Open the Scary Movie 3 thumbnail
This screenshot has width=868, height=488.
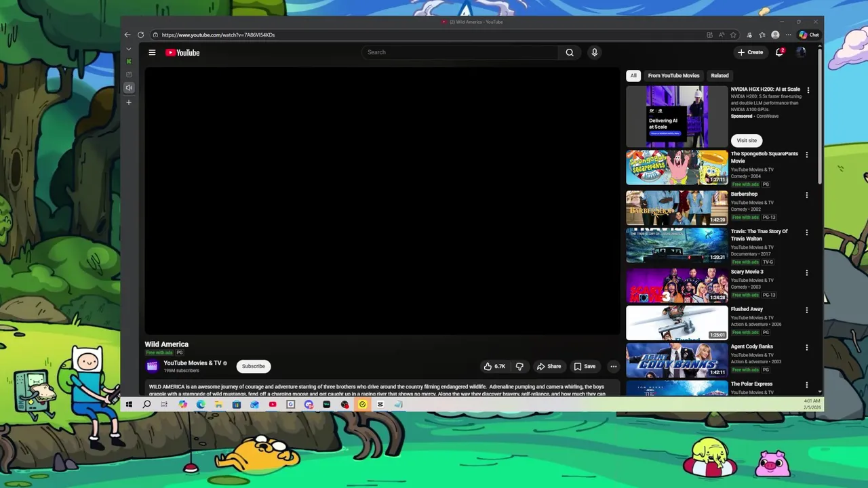tap(677, 285)
